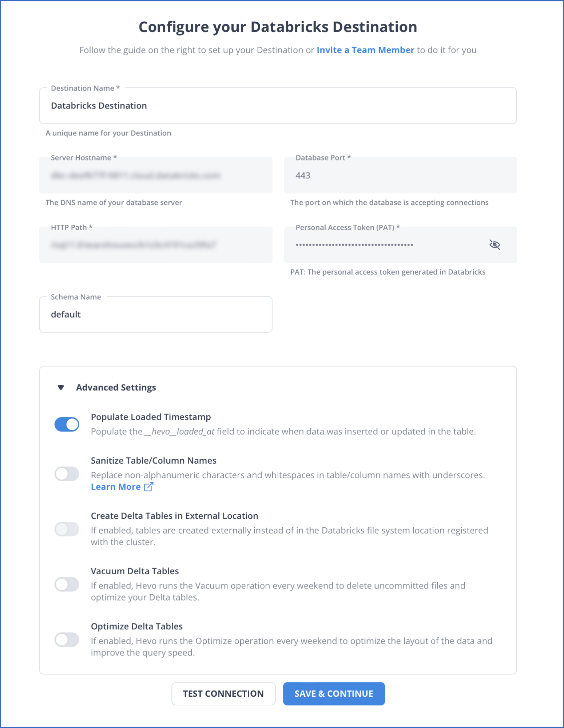
Task: Focus the Server Hostname field
Action: (x=156, y=175)
